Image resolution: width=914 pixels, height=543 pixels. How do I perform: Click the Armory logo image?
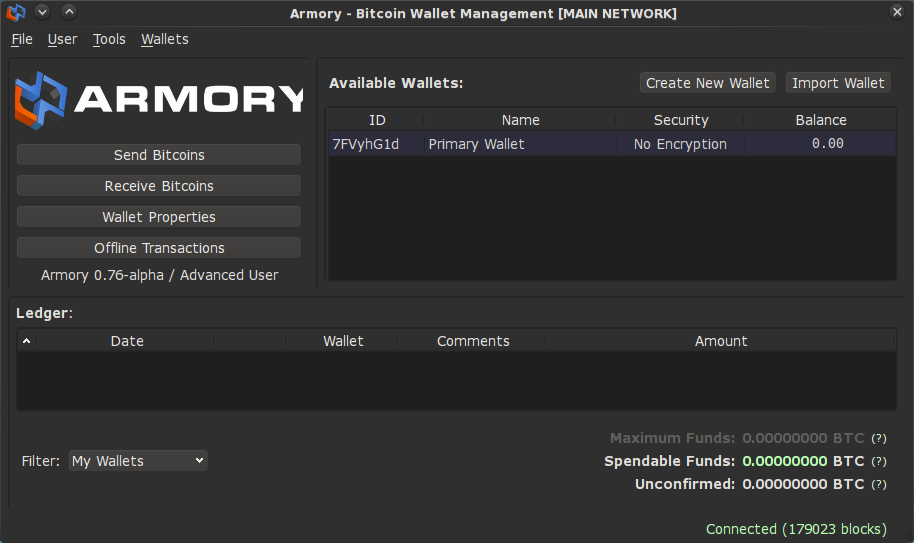[159, 98]
